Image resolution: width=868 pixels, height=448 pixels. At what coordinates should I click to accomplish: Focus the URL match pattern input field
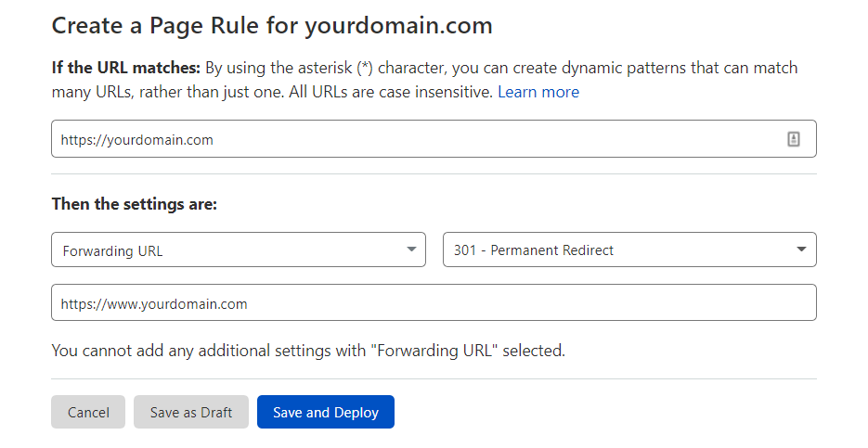point(418,139)
